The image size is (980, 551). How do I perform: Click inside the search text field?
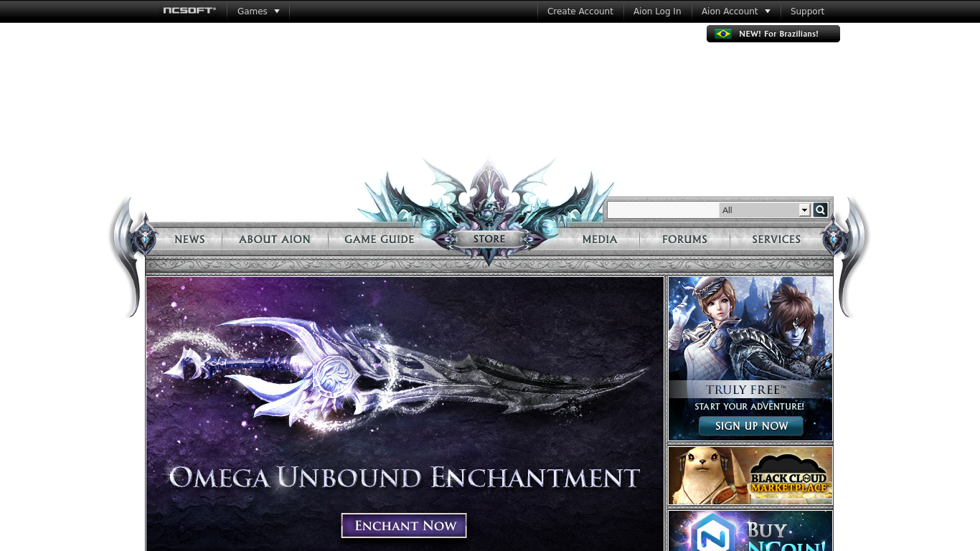[663, 210]
